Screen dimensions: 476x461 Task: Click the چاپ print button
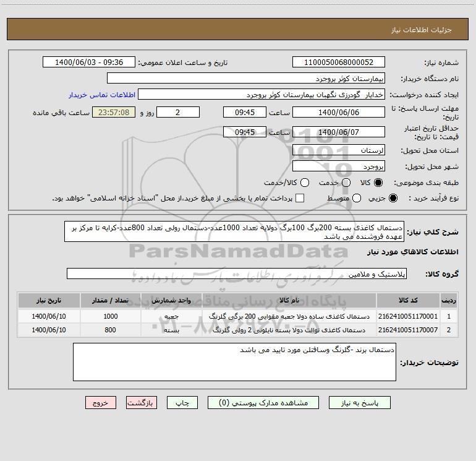(x=182, y=403)
